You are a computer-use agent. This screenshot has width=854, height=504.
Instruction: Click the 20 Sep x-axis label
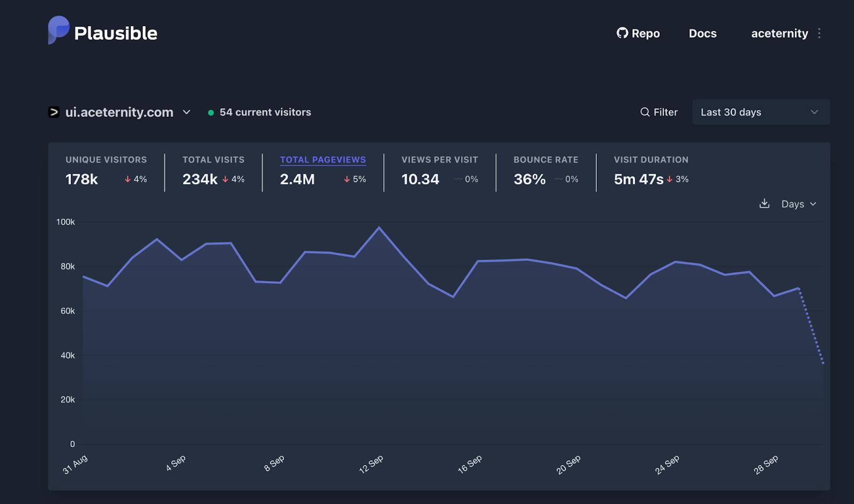568,464
